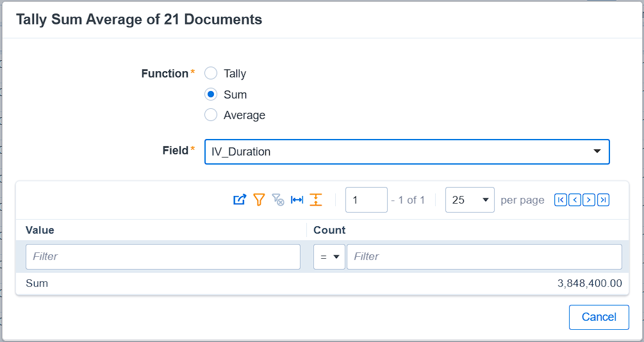
Task: Go to the previous results page
Action: 575,200
